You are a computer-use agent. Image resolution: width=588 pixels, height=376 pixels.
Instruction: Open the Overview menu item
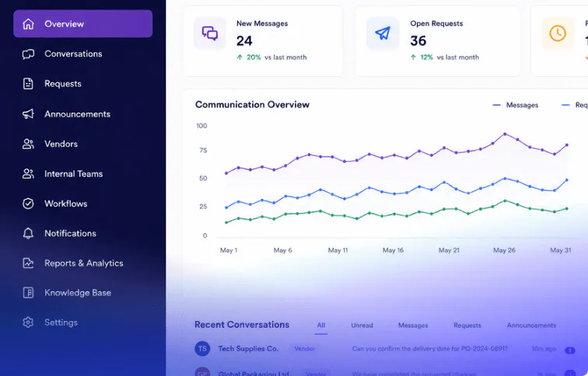coord(83,24)
